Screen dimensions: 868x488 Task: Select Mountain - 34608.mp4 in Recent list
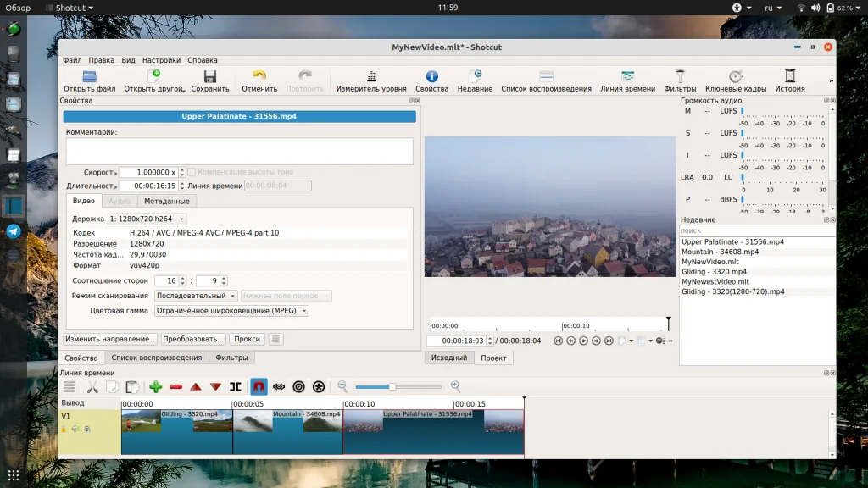720,252
